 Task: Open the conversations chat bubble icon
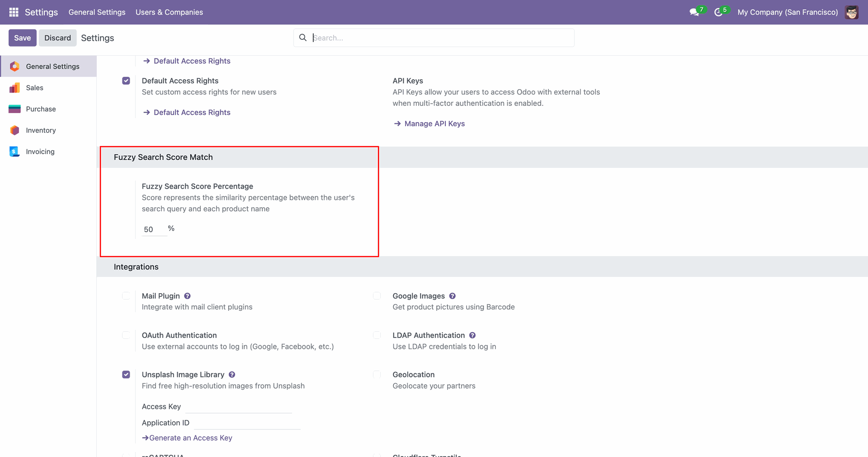coord(694,12)
